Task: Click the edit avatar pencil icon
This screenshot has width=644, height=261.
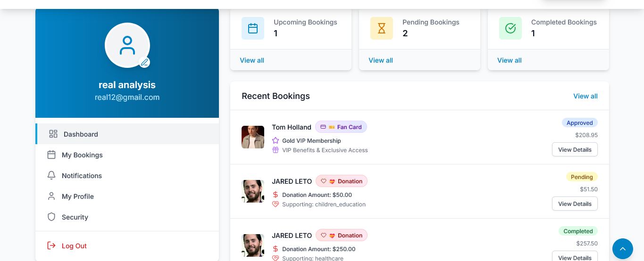Action: (x=144, y=62)
